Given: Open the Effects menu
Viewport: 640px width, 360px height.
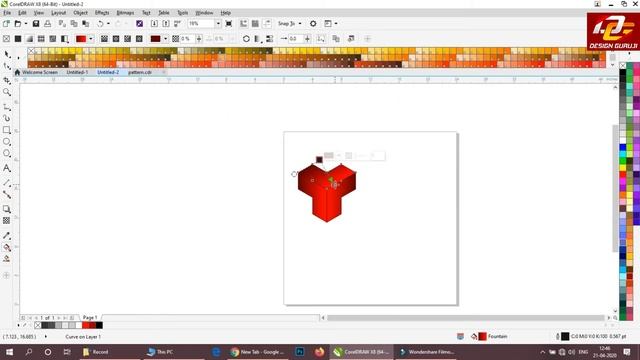Looking at the screenshot, I should 102,13.
